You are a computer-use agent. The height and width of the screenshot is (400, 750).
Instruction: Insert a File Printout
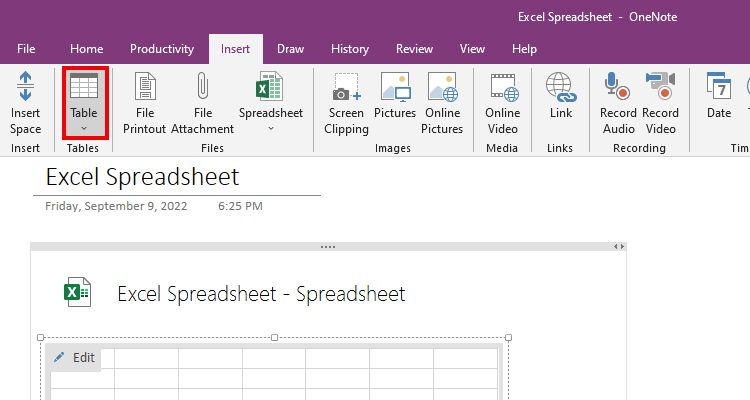tap(144, 103)
